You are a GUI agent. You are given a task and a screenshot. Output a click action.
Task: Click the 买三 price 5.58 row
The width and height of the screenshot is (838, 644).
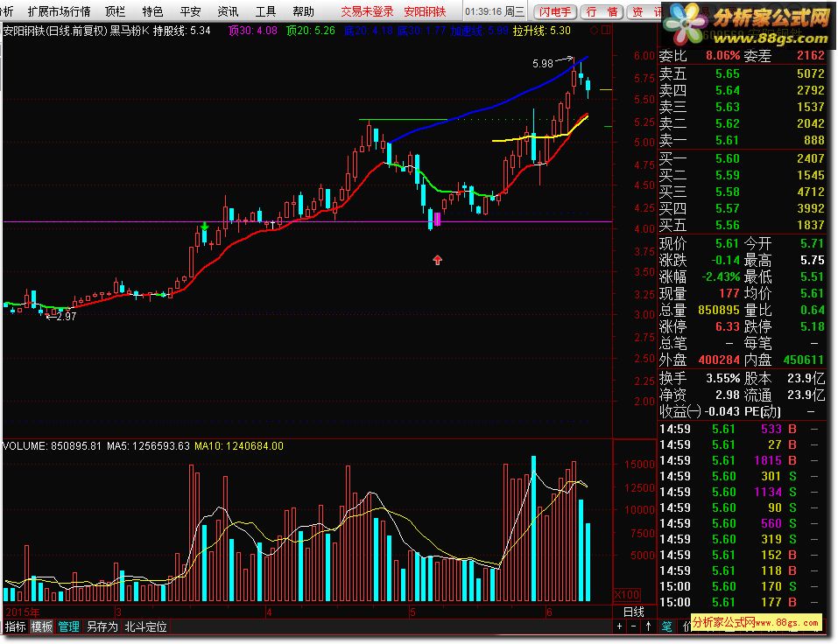(x=742, y=192)
